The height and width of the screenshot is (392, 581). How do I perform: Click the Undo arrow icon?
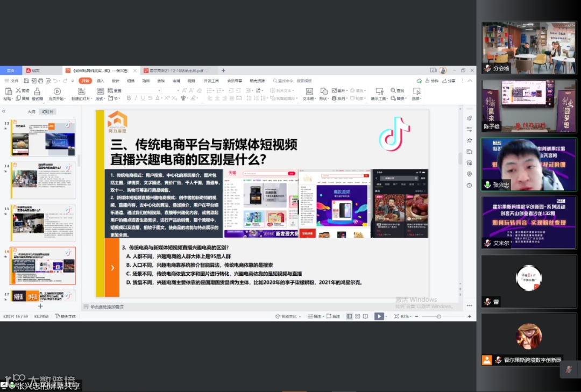click(55, 81)
